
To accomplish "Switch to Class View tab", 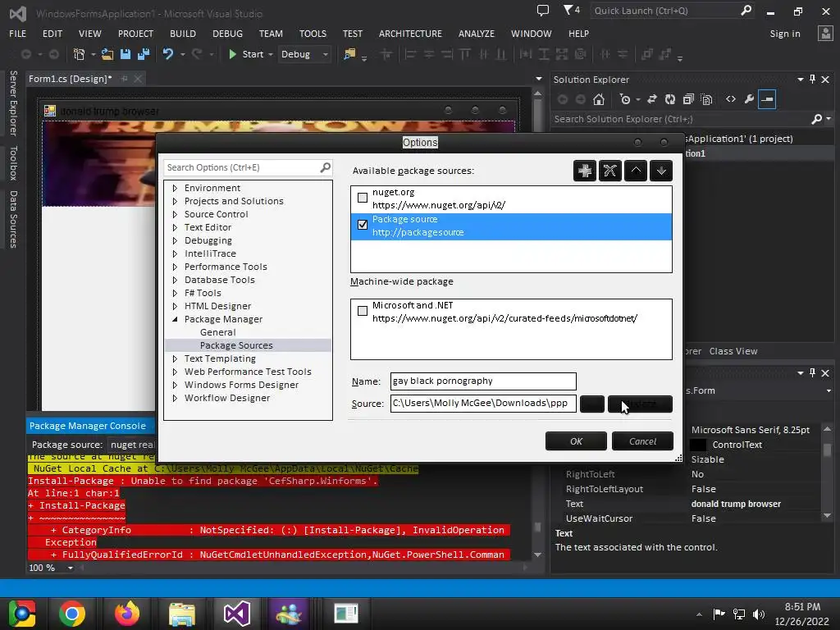I will (733, 351).
